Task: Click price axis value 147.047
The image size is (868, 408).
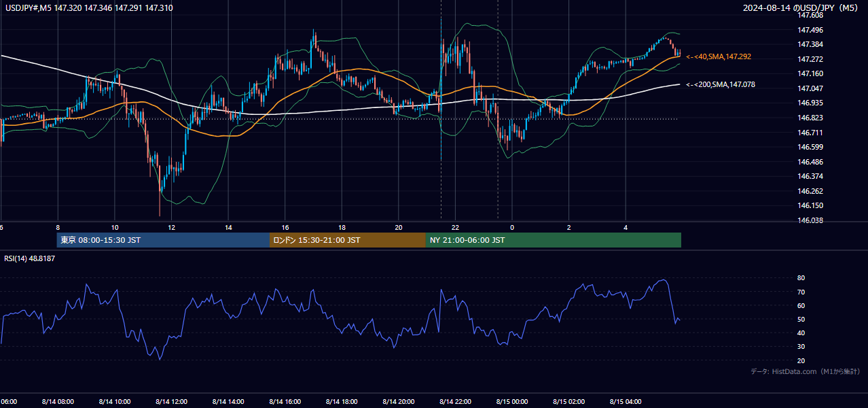Action: [810, 88]
